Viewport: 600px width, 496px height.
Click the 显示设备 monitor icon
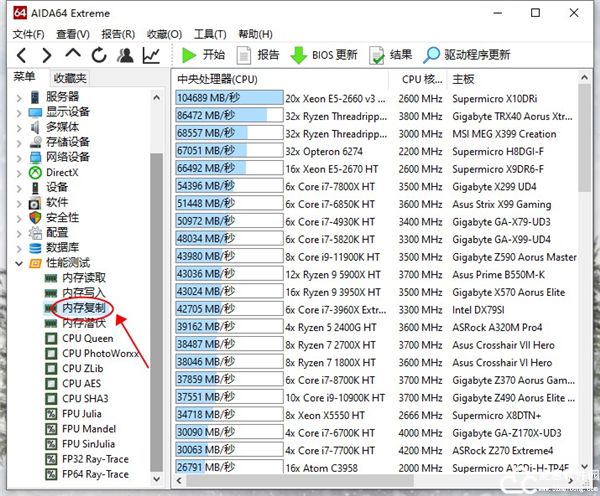click(x=35, y=113)
